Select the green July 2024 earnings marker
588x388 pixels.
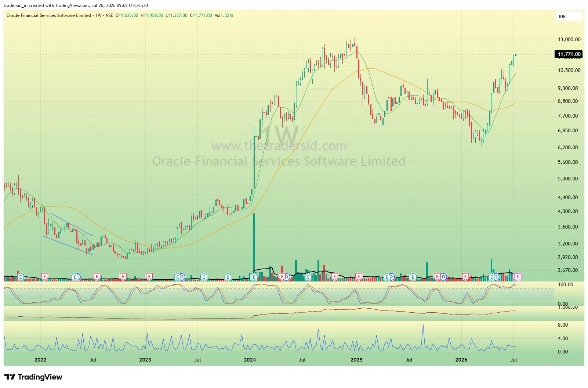[308, 276]
